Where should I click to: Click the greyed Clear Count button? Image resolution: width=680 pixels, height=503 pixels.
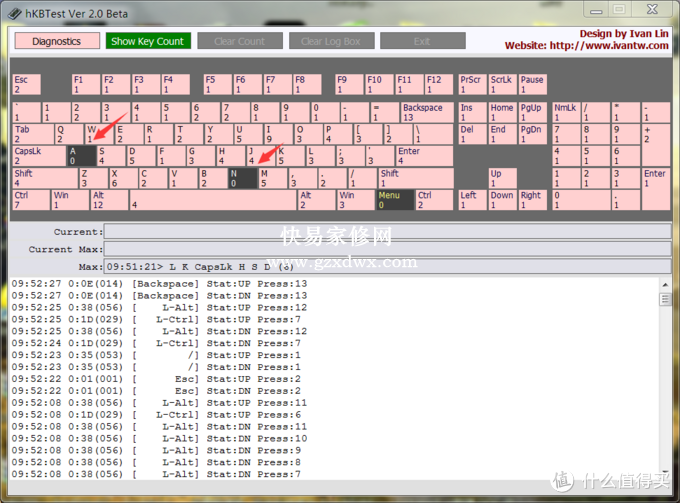240,41
